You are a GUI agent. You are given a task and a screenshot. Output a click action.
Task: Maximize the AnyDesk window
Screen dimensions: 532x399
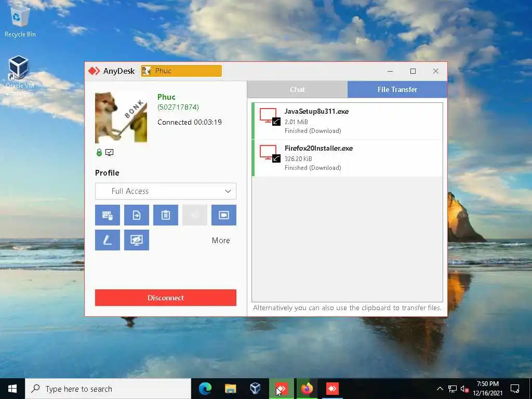pos(413,71)
